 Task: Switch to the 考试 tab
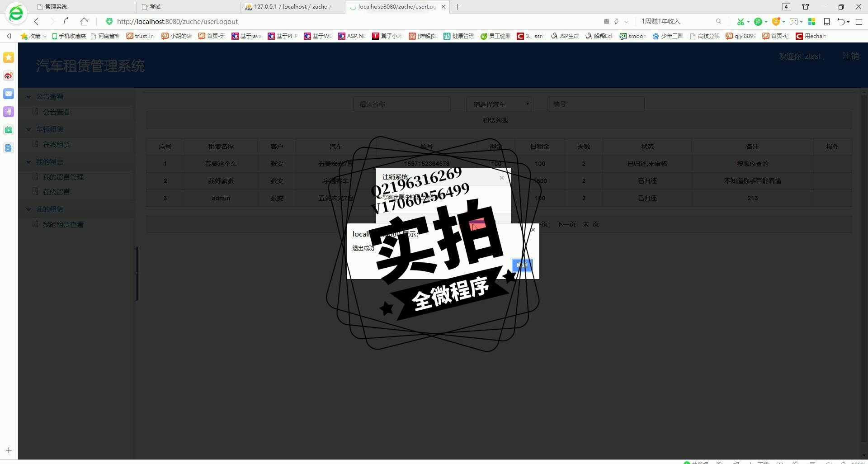click(188, 7)
